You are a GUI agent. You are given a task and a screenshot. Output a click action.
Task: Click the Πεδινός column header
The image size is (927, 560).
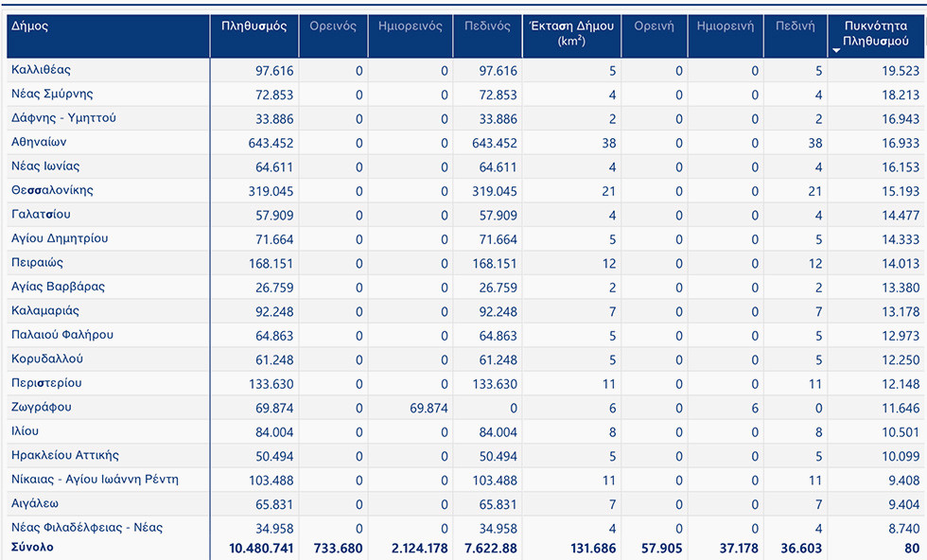point(487,26)
